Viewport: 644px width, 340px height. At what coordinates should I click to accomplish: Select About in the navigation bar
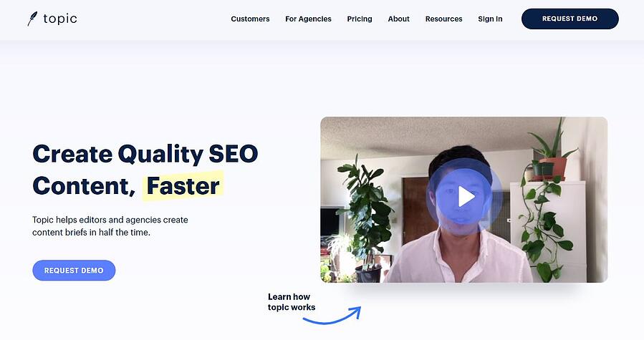click(x=398, y=19)
